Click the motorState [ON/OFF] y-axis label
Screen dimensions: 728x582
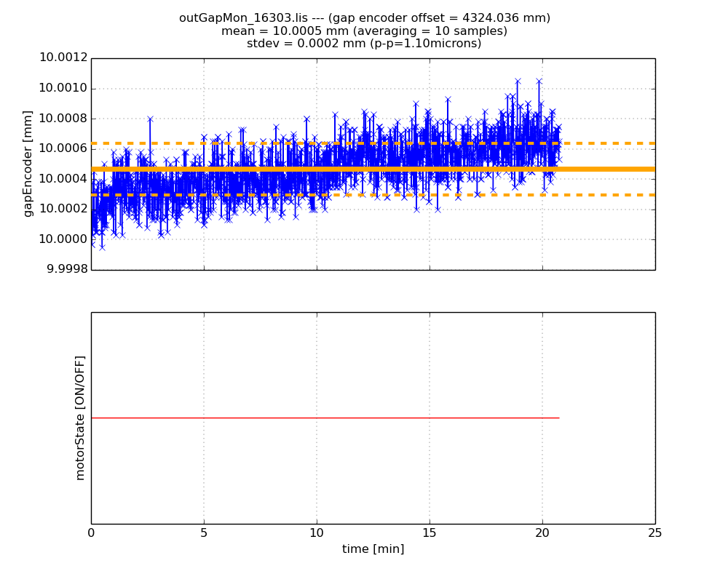pyautogui.click(x=80, y=418)
